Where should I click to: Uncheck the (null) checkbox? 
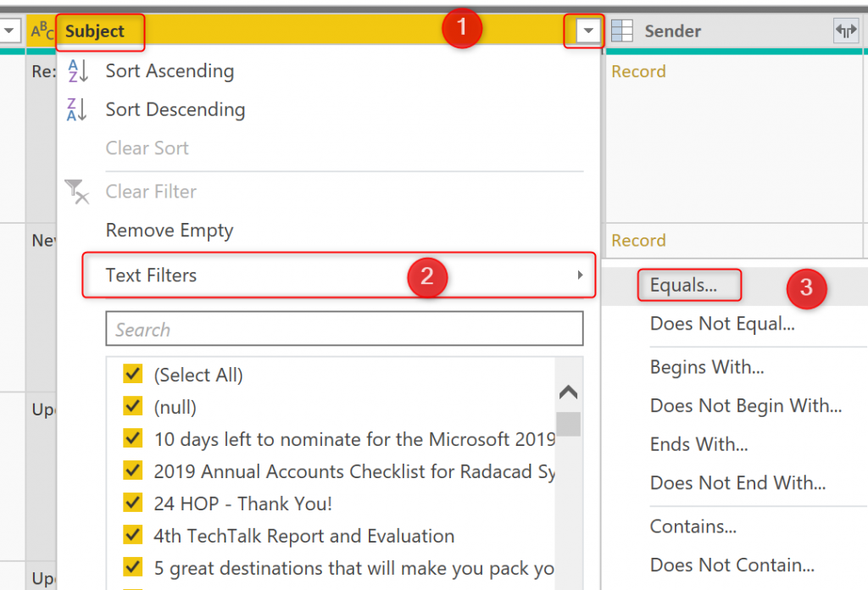(132, 407)
